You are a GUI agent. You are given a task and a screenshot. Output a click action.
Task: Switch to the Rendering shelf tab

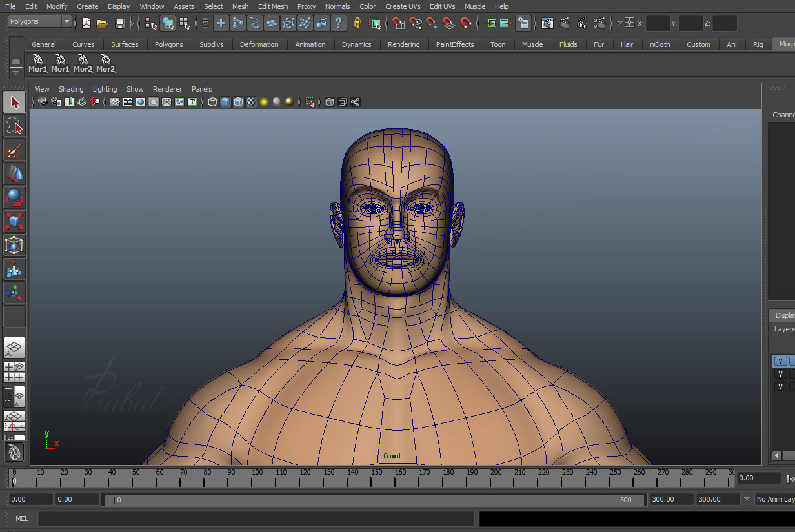click(x=404, y=44)
